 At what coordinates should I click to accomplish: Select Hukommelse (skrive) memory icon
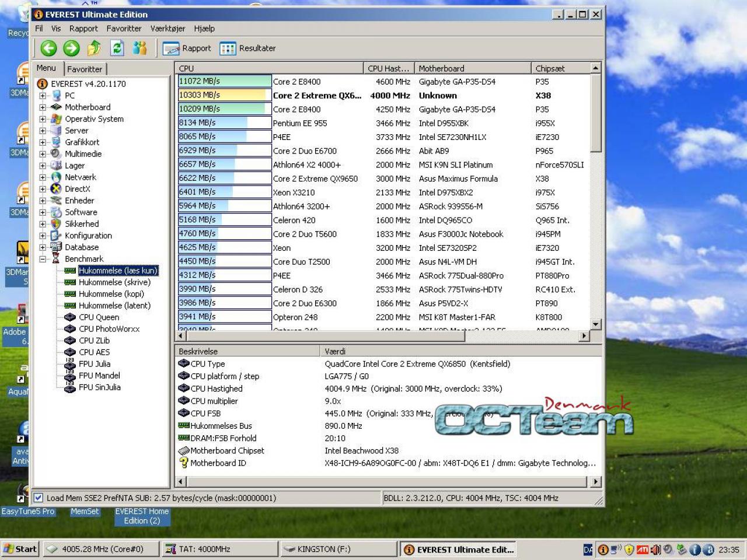(70, 282)
